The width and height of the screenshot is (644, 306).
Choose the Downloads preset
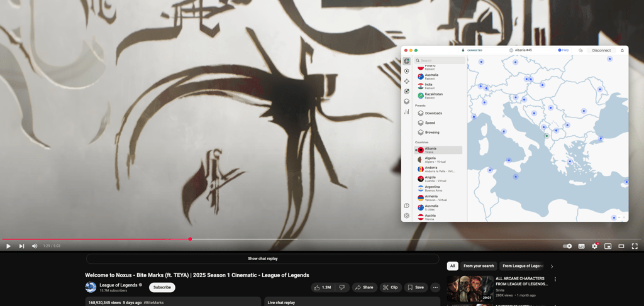point(438,113)
